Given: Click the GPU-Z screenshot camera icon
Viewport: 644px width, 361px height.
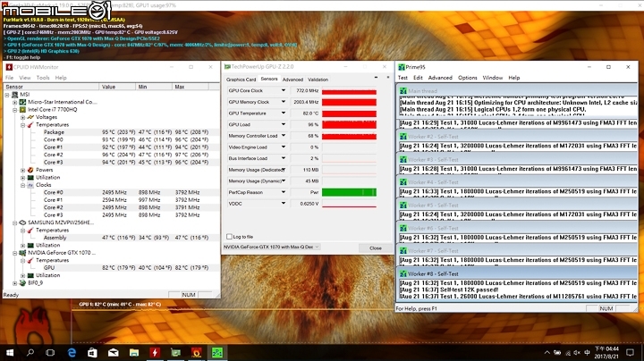Looking at the screenshot, I should [x=376, y=78].
